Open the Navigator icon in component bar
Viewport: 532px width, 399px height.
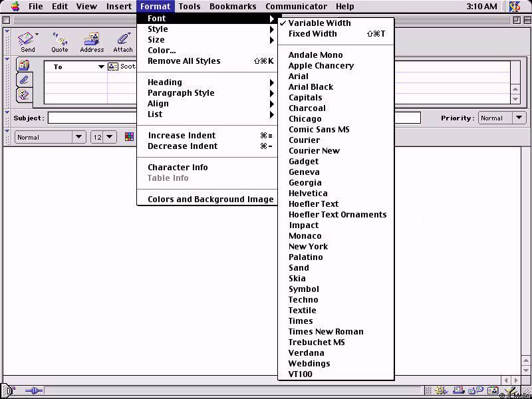coord(441,391)
